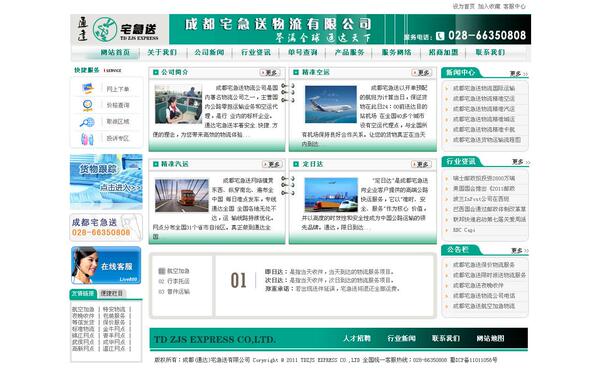
Task: Click 价格查询 quick service link
Action: tap(118, 105)
